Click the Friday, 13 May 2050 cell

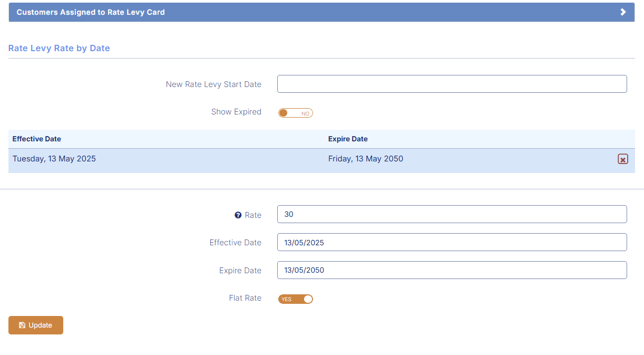pyautogui.click(x=366, y=159)
